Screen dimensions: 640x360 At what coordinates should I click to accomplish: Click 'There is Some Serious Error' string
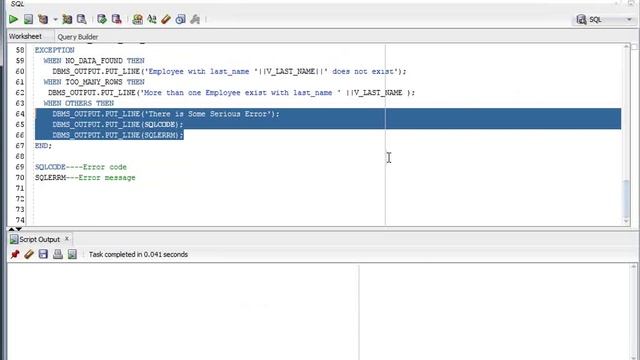click(x=207, y=113)
